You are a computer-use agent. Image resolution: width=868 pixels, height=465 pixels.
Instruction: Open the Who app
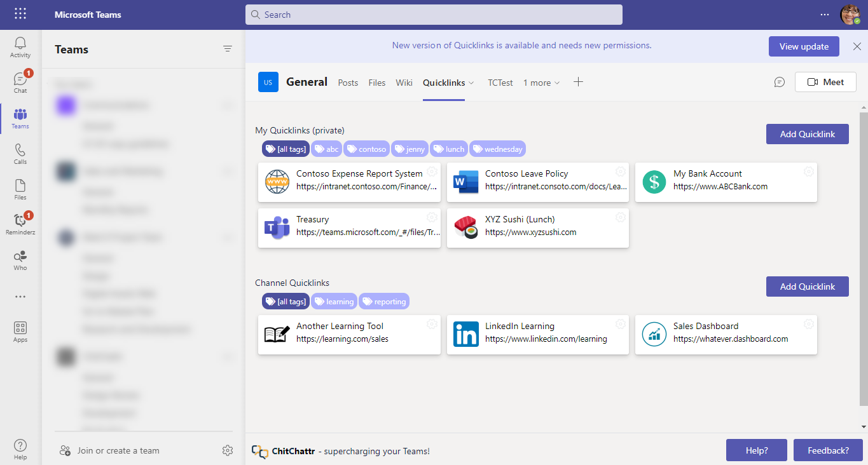click(x=20, y=260)
